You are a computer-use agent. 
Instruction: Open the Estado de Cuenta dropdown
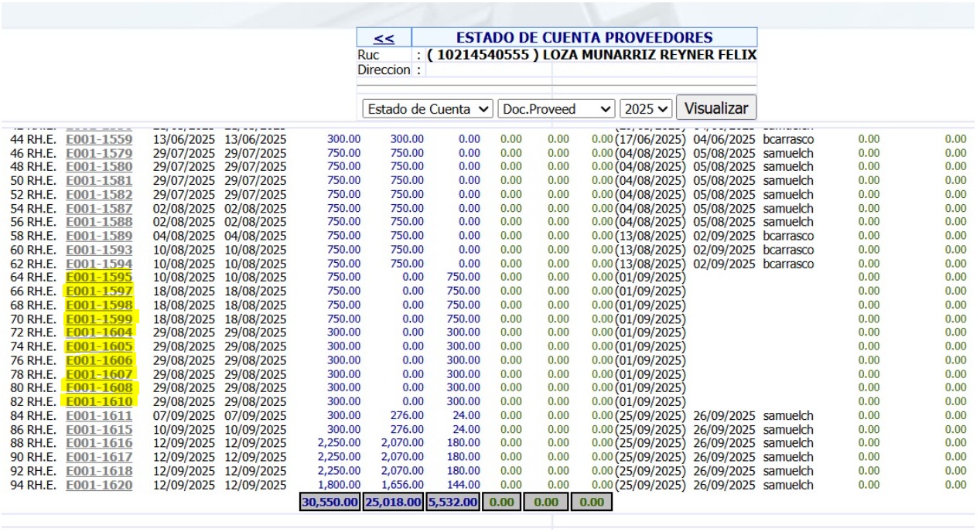pyautogui.click(x=429, y=109)
